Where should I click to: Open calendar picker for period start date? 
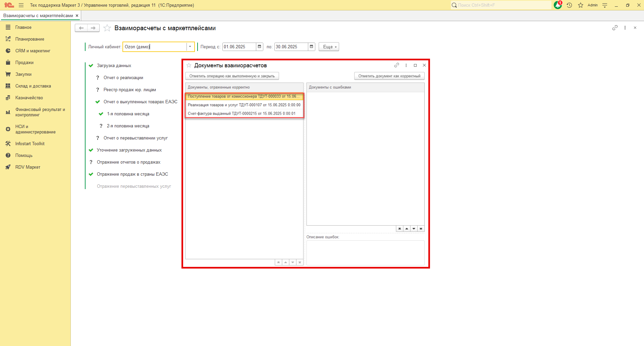(x=259, y=47)
